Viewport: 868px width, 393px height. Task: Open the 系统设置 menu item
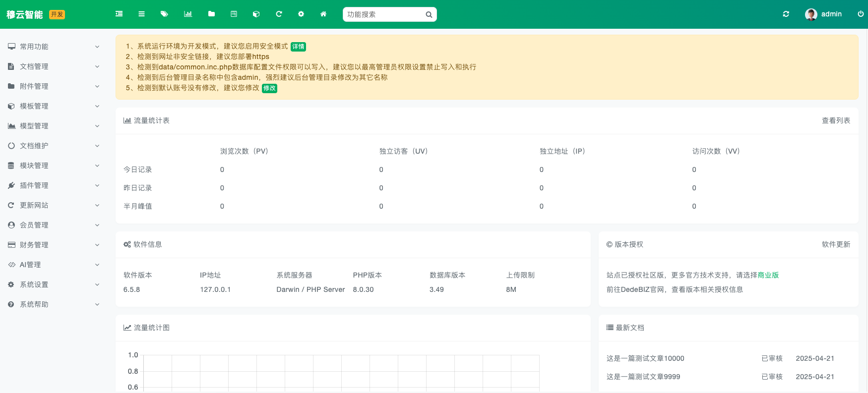coord(54,284)
